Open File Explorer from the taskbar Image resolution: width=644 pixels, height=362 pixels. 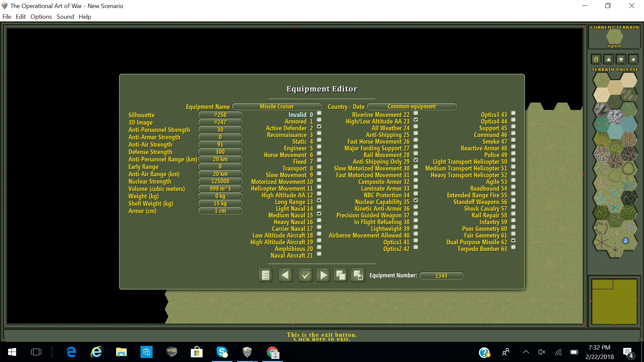pyautogui.click(x=121, y=352)
